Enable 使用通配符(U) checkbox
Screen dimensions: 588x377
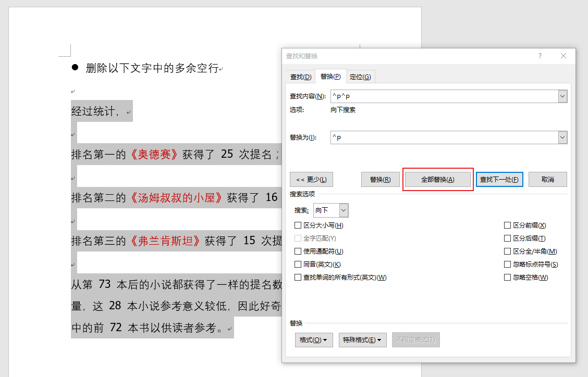tap(298, 252)
